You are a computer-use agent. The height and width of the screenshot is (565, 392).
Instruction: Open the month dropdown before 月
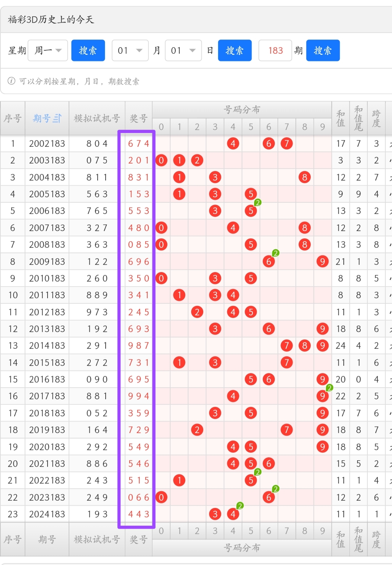click(130, 51)
